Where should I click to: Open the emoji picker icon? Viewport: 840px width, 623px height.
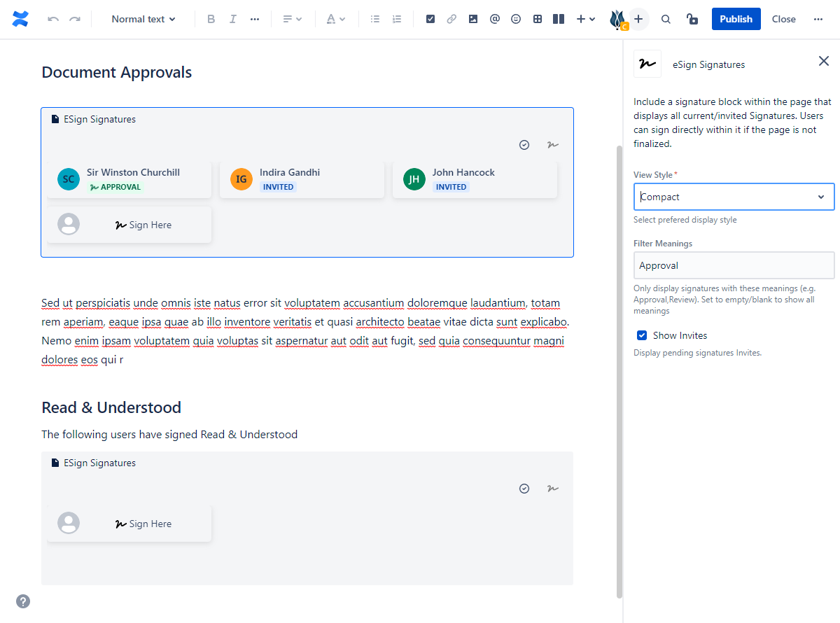coord(516,19)
